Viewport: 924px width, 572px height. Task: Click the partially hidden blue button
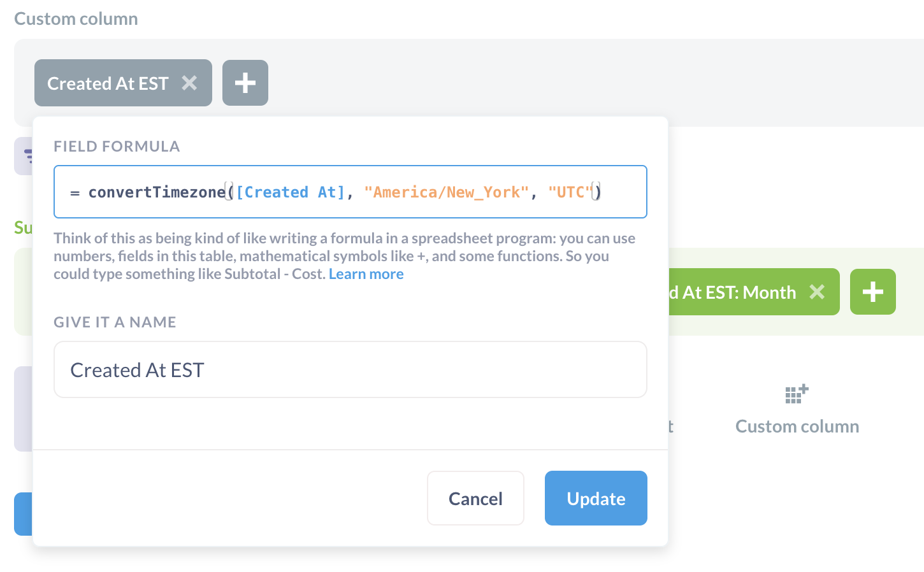click(23, 513)
